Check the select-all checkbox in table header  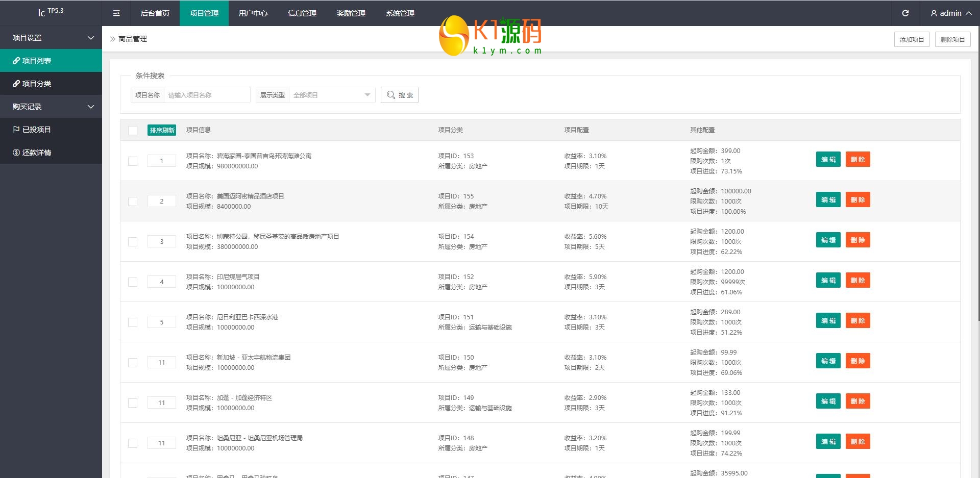133,131
